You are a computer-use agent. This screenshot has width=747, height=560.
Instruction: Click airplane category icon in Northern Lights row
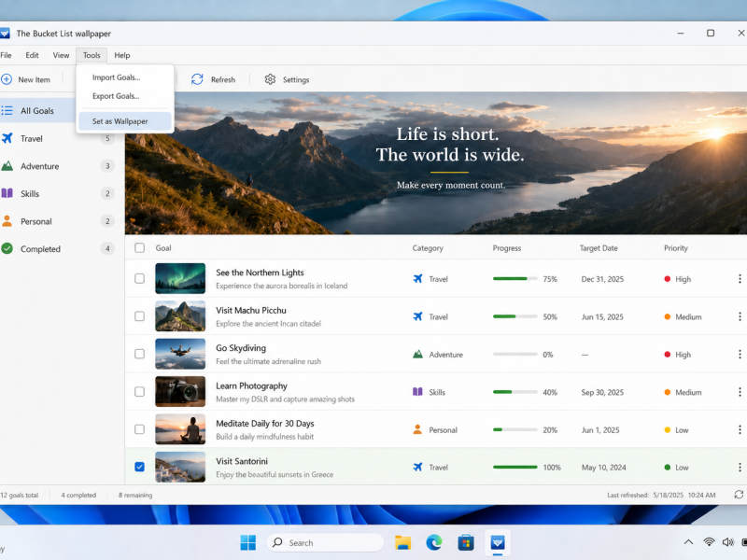[x=417, y=278]
